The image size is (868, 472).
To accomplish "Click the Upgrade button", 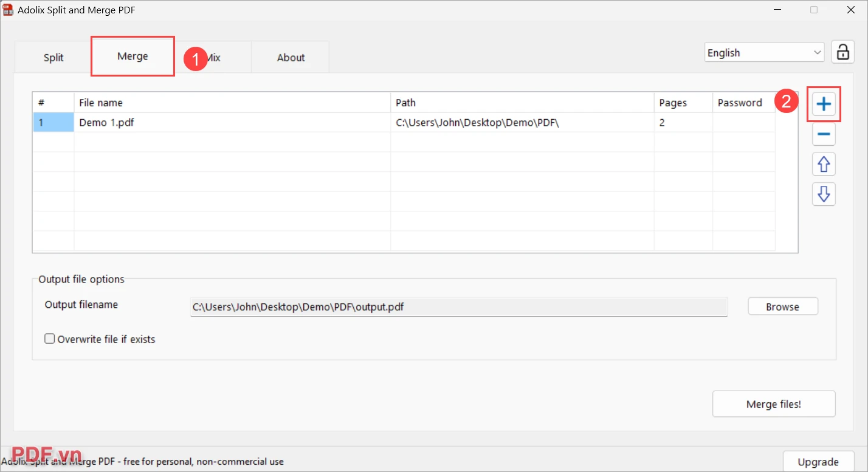I will click(x=818, y=462).
